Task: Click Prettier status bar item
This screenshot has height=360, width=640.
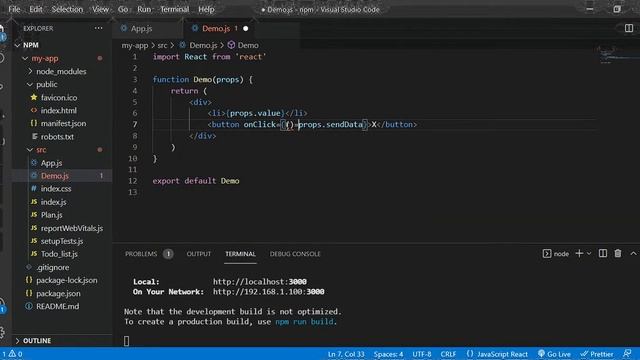Action: [x=597, y=354]
